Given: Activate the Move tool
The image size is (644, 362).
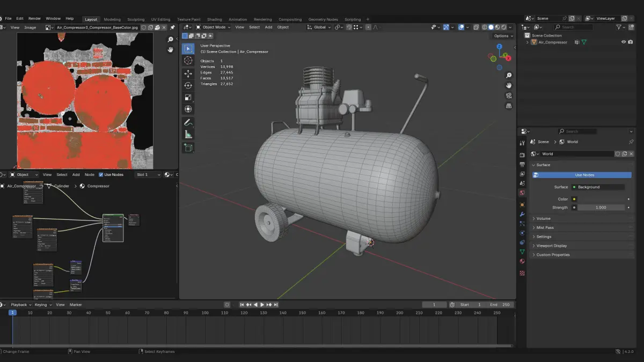Looking at the screenshot, I should (x=188, y=73).
